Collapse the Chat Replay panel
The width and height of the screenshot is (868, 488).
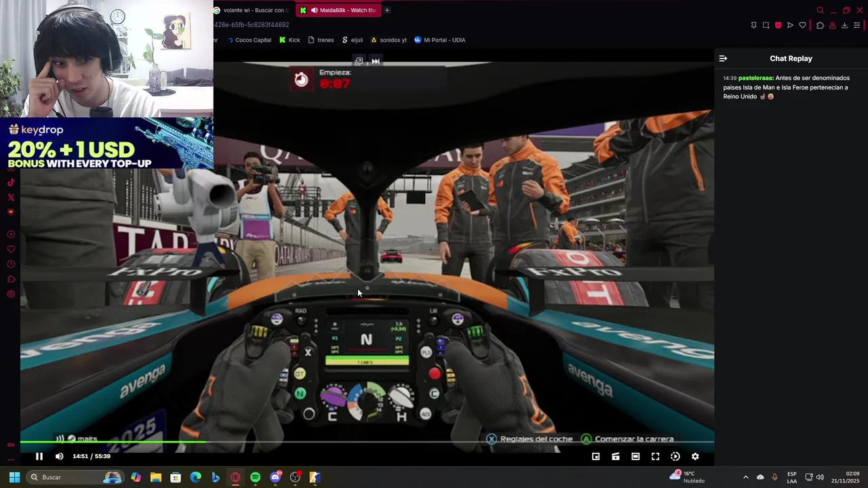(723, 58)
